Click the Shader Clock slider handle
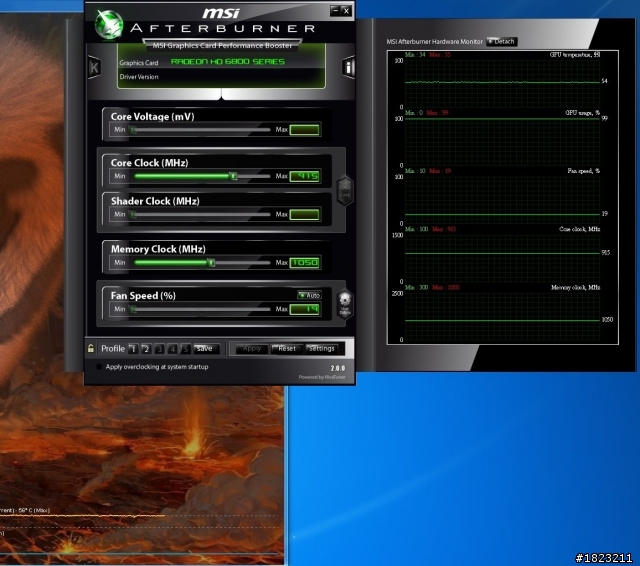Image resolution: width=640 pixels, height=566 pixels. click(x=133, y=214)
